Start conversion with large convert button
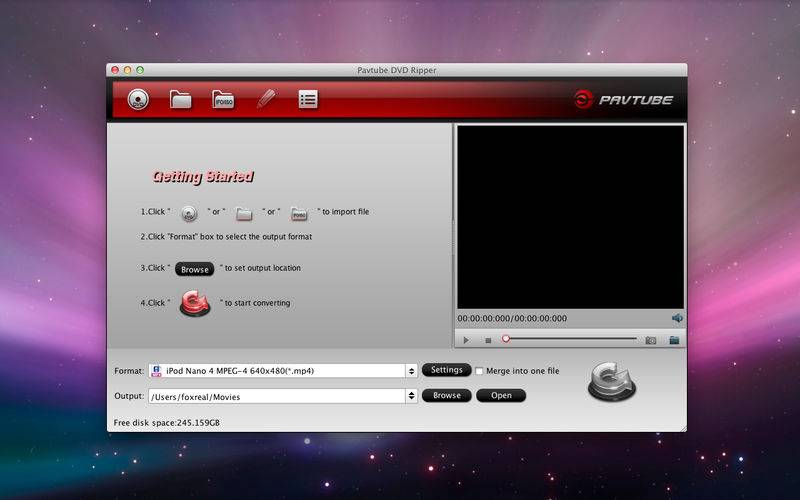 612,382
